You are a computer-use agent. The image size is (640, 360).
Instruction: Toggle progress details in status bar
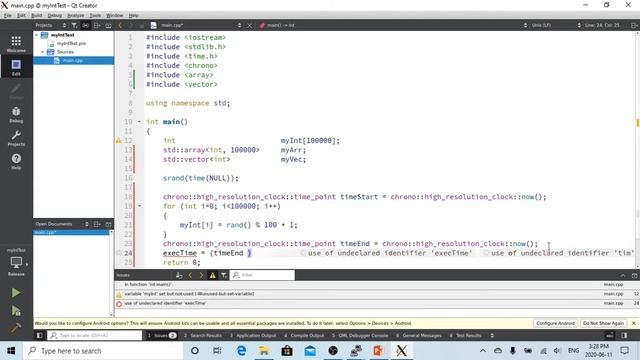click(x=609, y=336)
